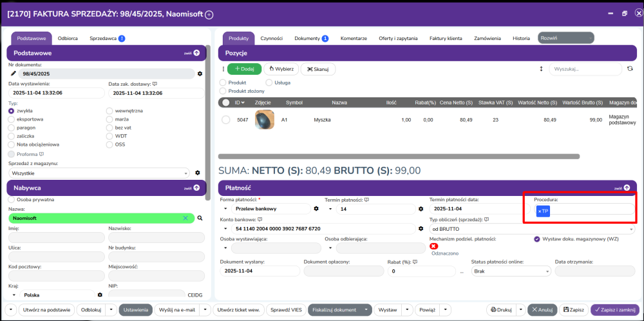Click the green Dodaj button
The height and width of the screenshot is (321, 644).
[243, 69]
